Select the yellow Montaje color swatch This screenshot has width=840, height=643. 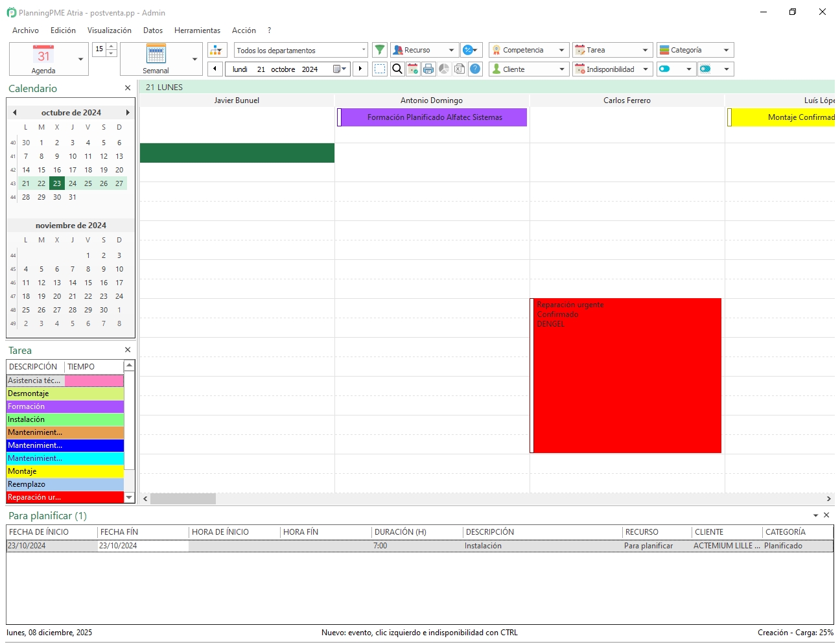(x=65, y=471)
